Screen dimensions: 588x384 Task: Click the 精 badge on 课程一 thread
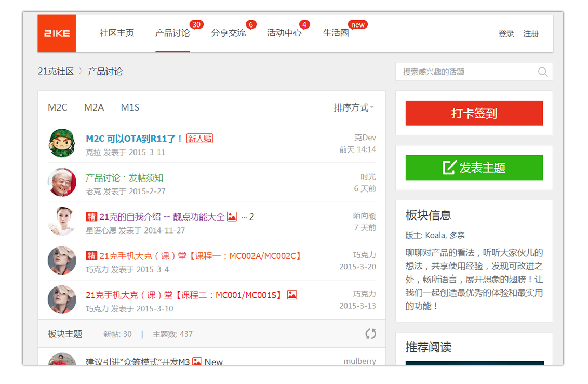pos(91,255)
